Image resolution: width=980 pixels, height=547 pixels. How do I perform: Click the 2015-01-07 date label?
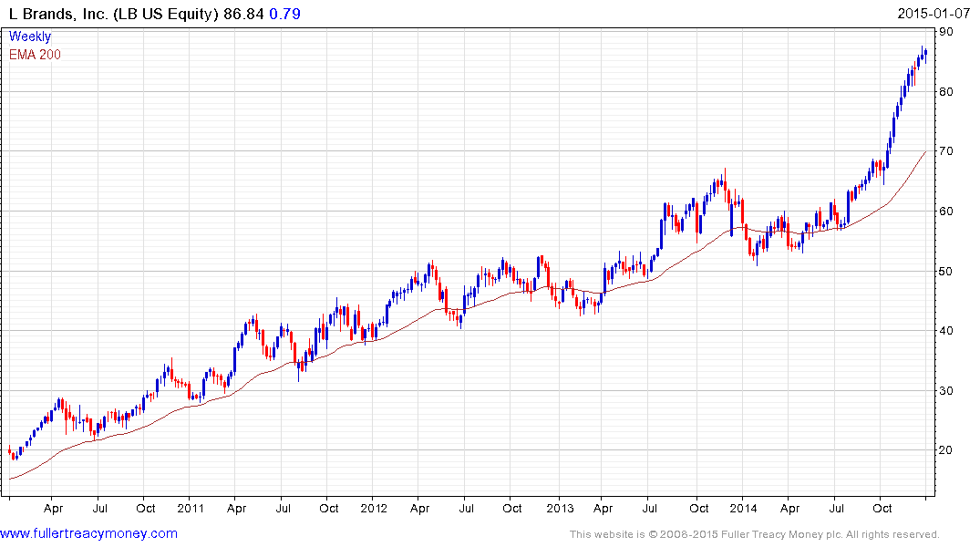click(x=934, y=14)
